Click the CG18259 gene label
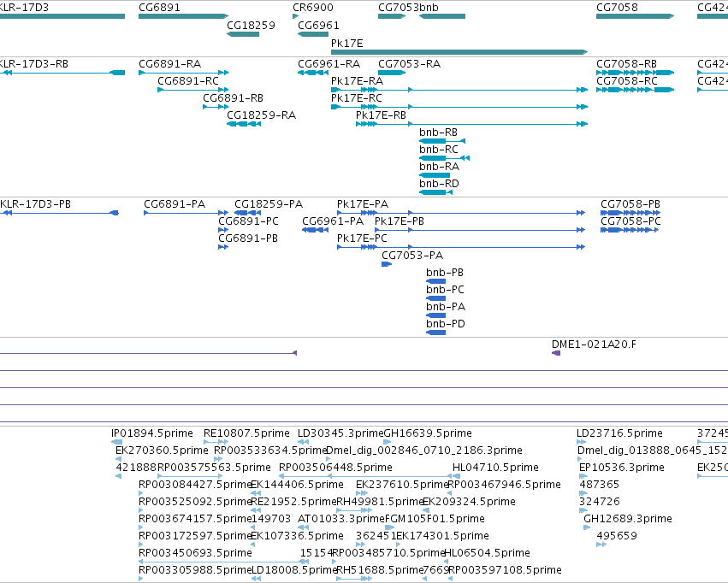Viewport: 728px width, 583px height. click(251, 25)
